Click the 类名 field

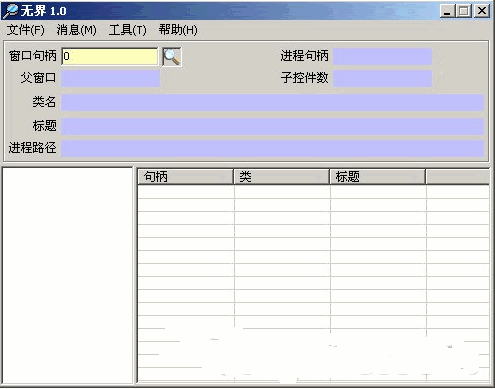click(272, 102)
